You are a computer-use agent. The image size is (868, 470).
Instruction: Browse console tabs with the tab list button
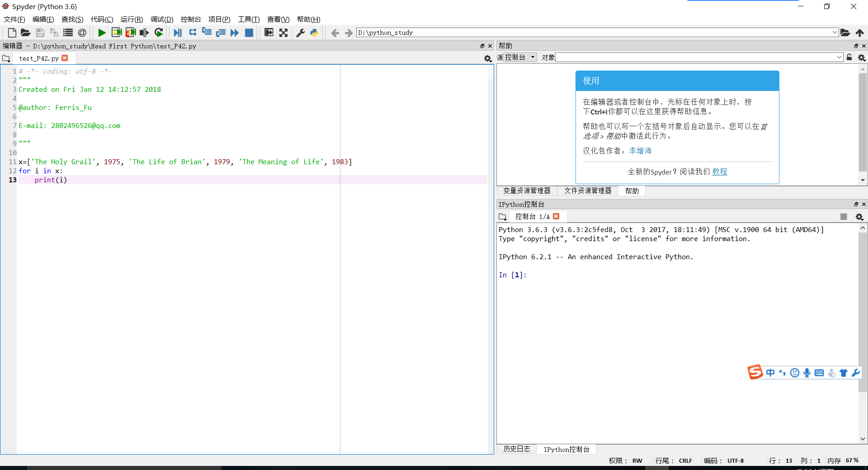[502, 217]
